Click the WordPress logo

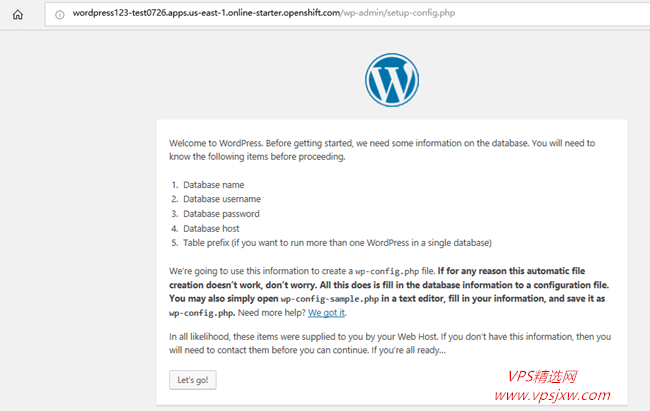click(x=392, y=80)
